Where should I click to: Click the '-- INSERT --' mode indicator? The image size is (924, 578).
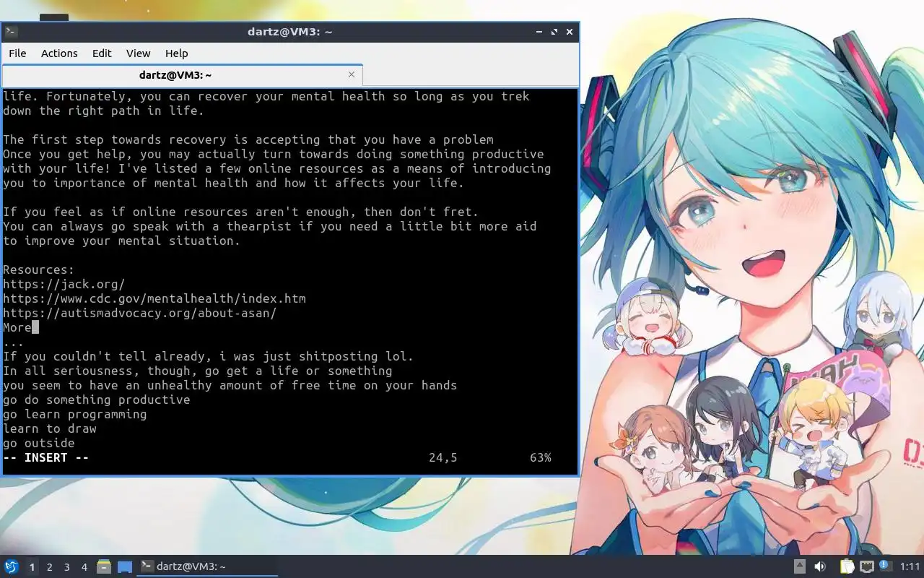click(x=46, y=457)
